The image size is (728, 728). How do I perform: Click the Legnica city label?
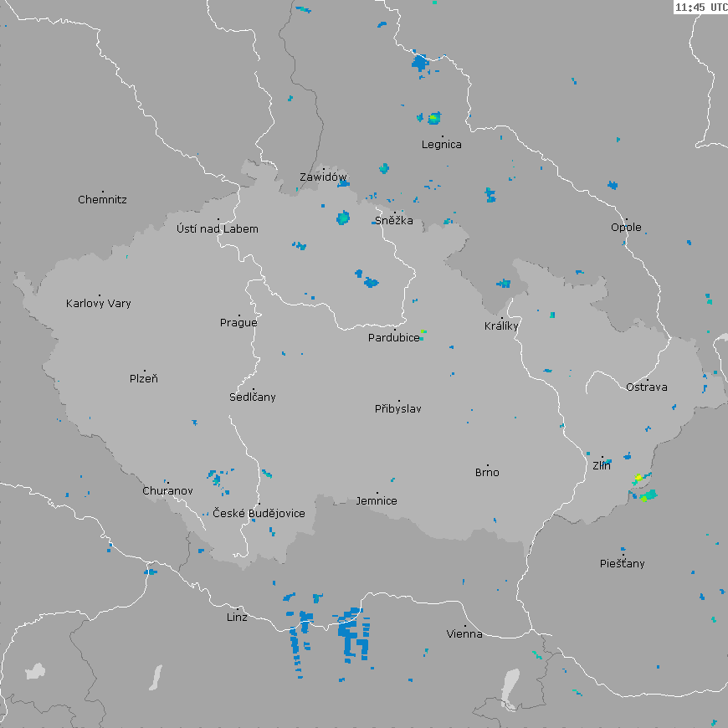tap(441, 145)
